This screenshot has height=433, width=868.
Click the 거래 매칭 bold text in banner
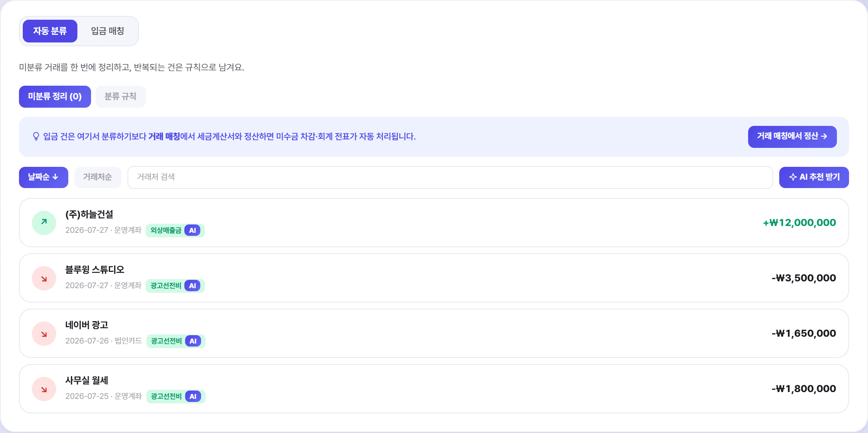tap(164, 136)
